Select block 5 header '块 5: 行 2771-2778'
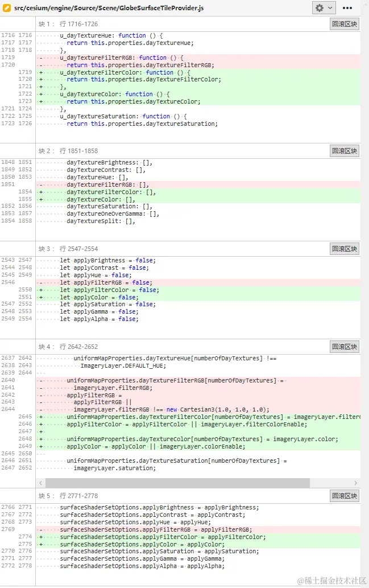The image size is (369, 588). click(x=68, y=496)
